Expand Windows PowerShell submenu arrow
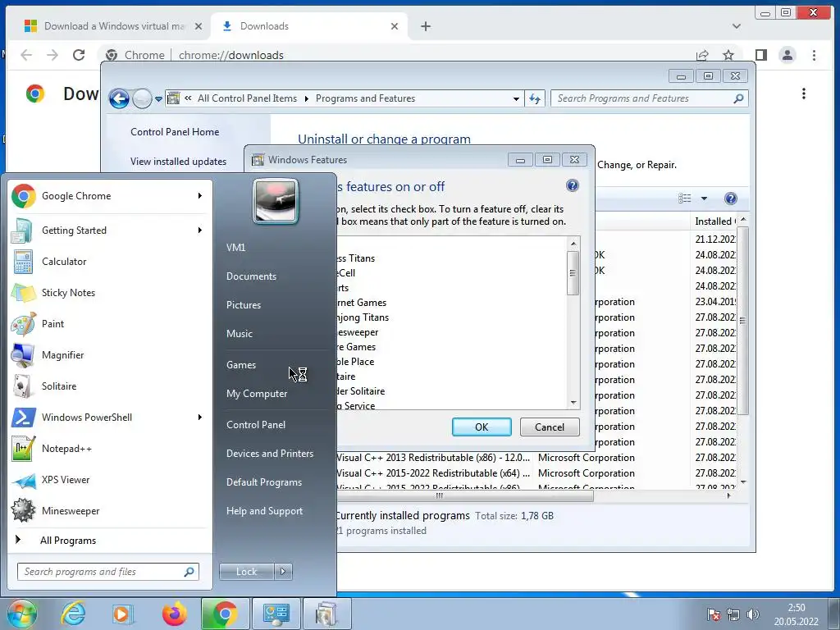The height and width of the screenshot is (630, 840). click(200, 418)
